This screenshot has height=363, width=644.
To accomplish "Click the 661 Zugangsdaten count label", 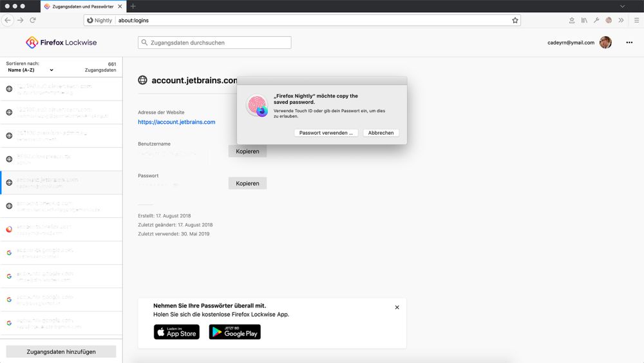I will pyautogui.click(x=100, y=67).
